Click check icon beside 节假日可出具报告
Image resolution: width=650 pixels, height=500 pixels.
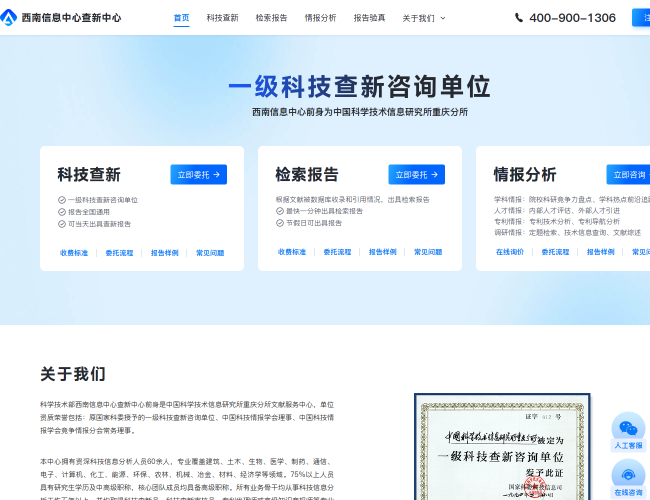tap(280, 223)
